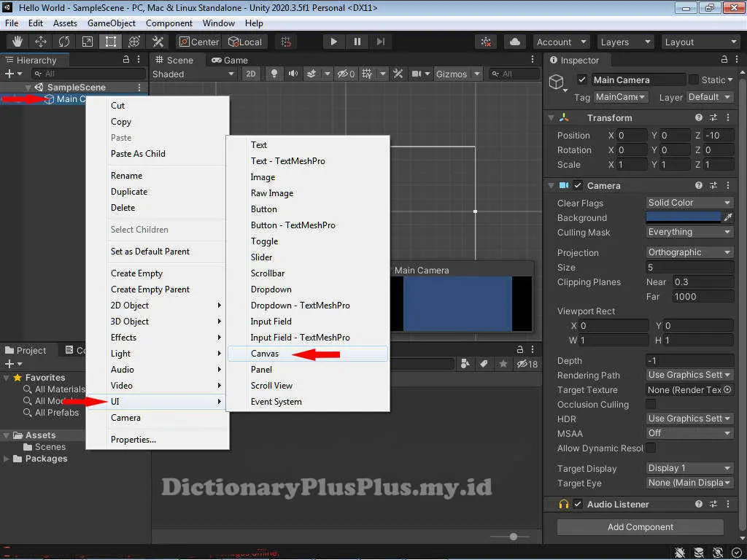Toggle the Audio Listener checkbox
This screenshot has height=560, width=747.
[578, 504]
